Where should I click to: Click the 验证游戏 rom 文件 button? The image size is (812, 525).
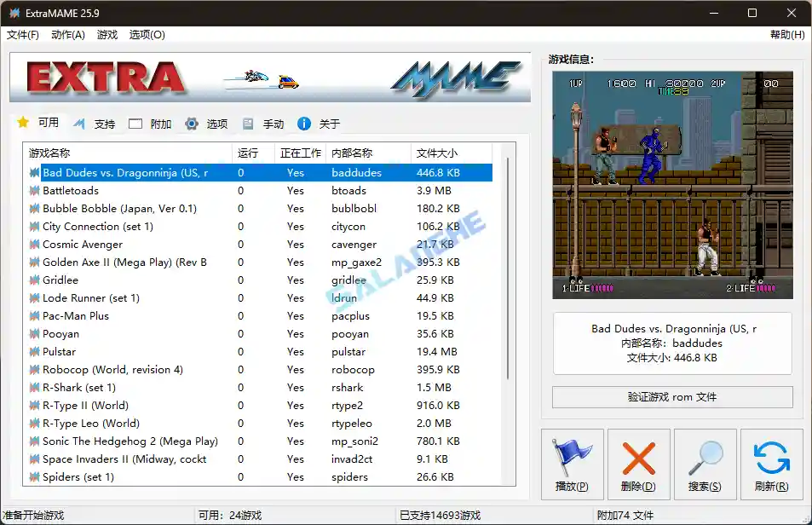673,397
